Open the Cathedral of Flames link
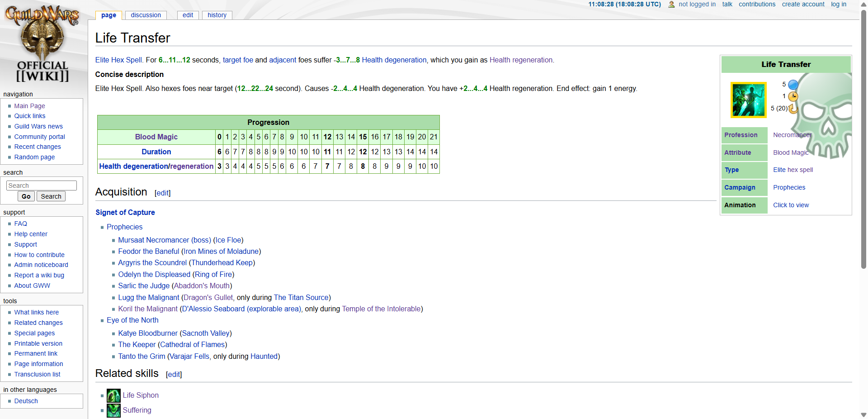The height and width of the screenshot is (419, 868). 192,344
